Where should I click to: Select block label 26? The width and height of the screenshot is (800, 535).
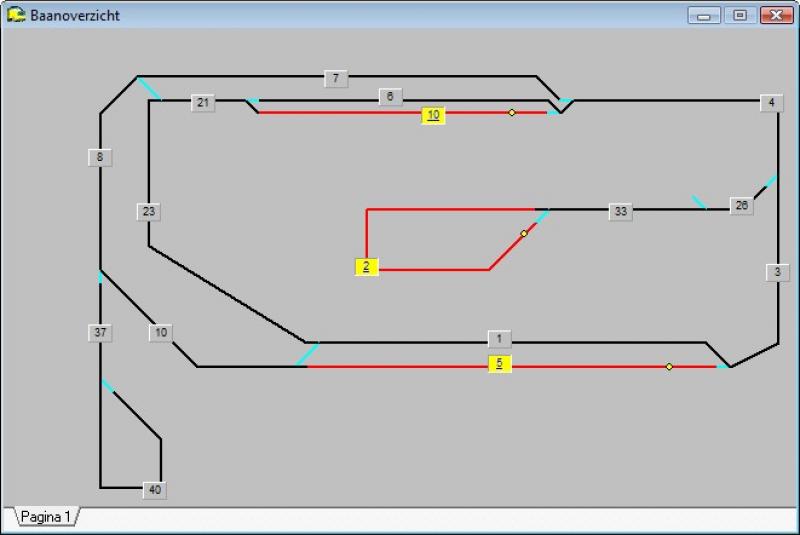pos(741,206)
